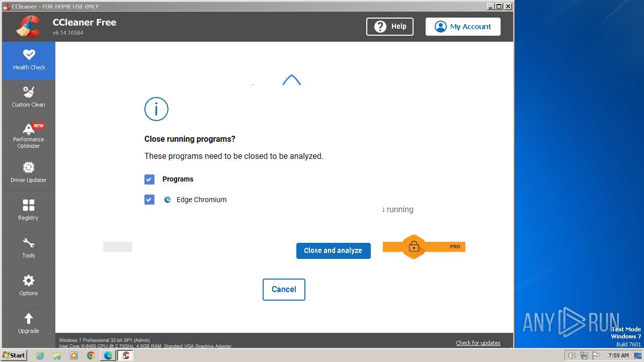Click the PRO lock badge
Image resolution: width=644 pixels, height=362 pixels.
pyautogui.click(x=414, y=247)
